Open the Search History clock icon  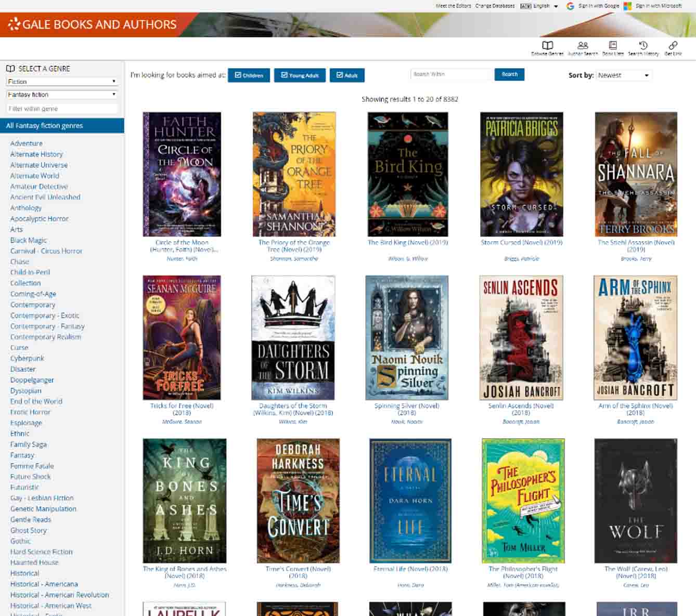click(x=643, y=46)
